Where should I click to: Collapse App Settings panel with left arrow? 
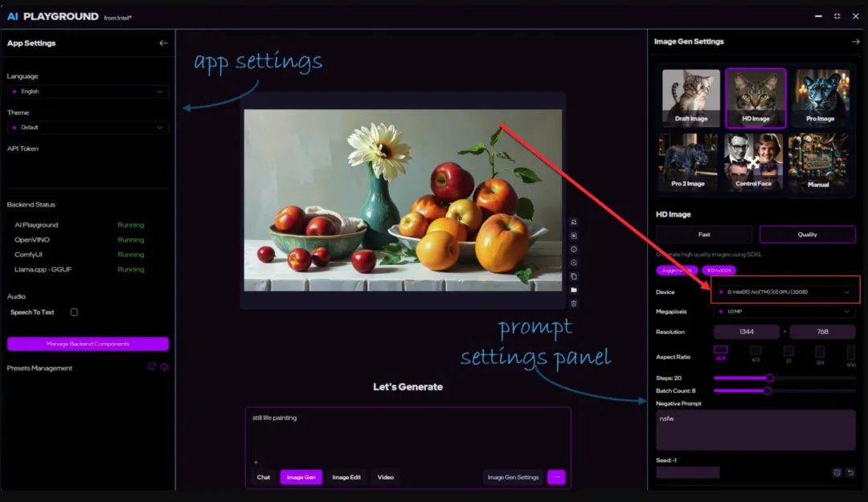[x=163, y=43]
